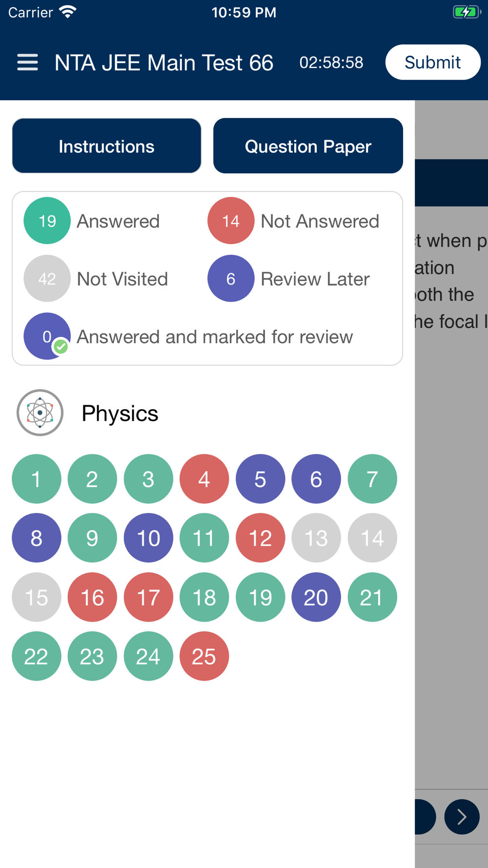Tap the battery charging status icon
Screen dimensions: 488x868
467,12
